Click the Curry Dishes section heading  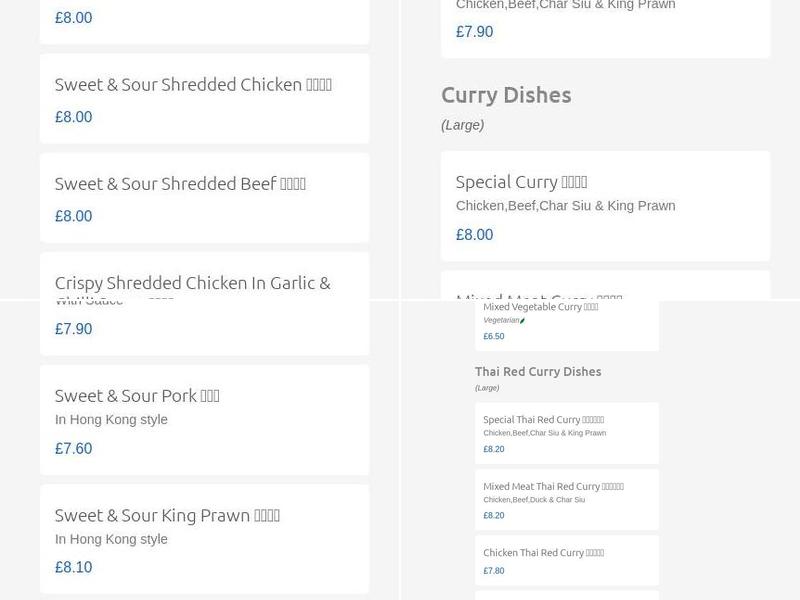[x=506, y=95]
